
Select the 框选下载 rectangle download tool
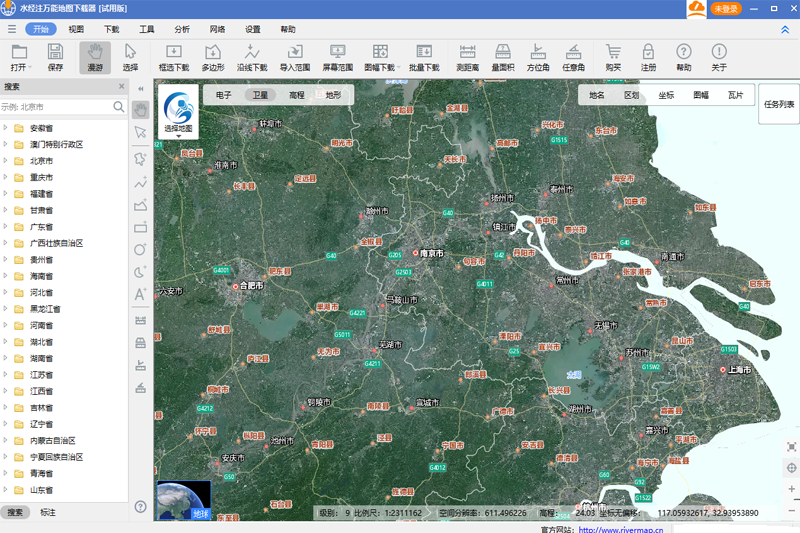click(x=172, y=57)
